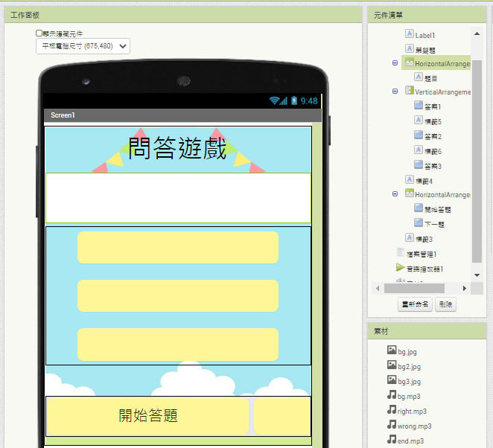This screenshot has width=493, height=448.
Task: Click the component tree vertical scrollbar thumb
Action: (477, 161)
